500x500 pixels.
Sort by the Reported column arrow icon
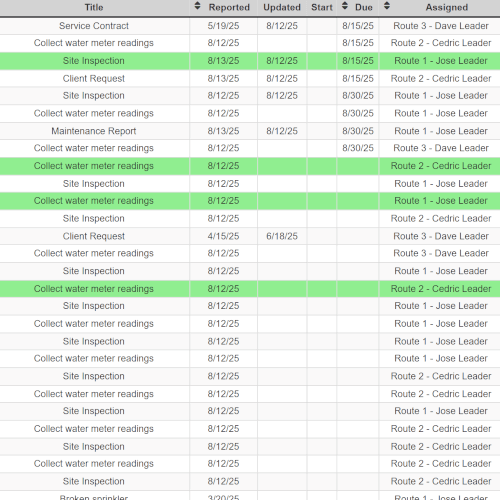pyautogui.click(x=197, y=6)
